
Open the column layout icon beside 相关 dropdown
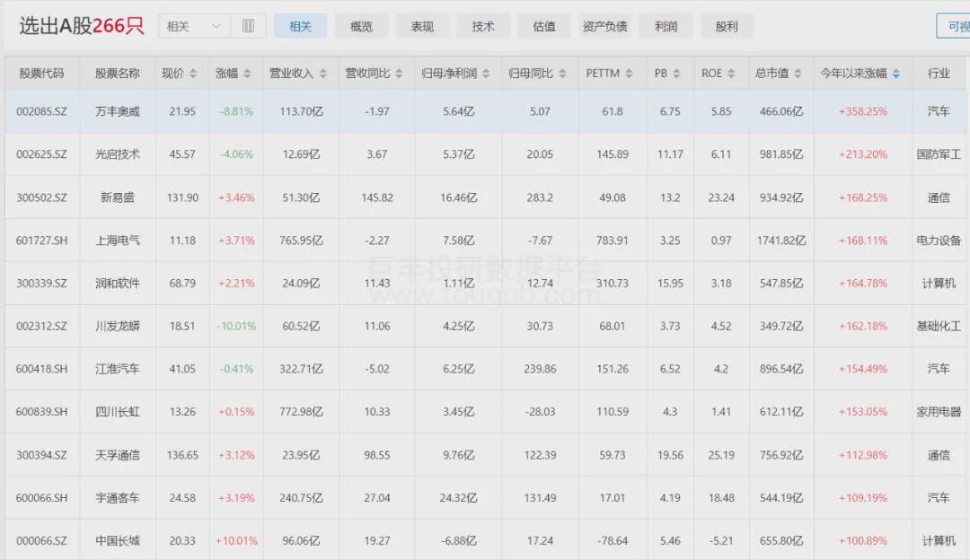[248, 26]
